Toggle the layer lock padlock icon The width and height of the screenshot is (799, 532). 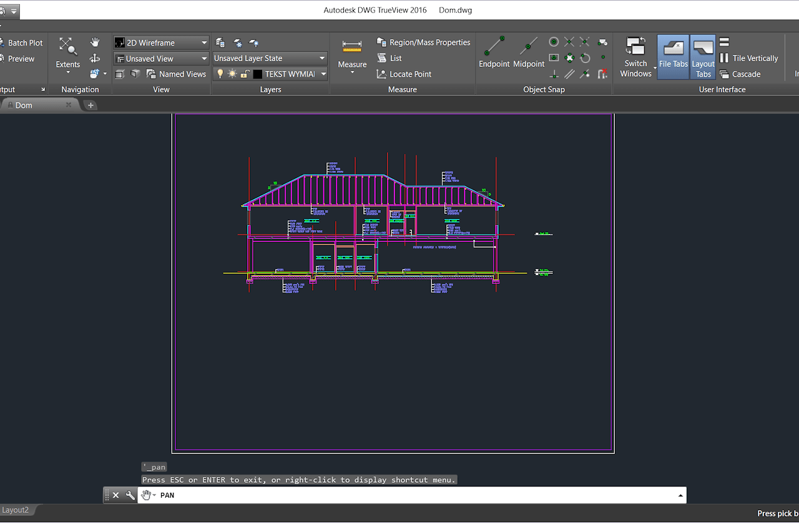coord(245,74)
